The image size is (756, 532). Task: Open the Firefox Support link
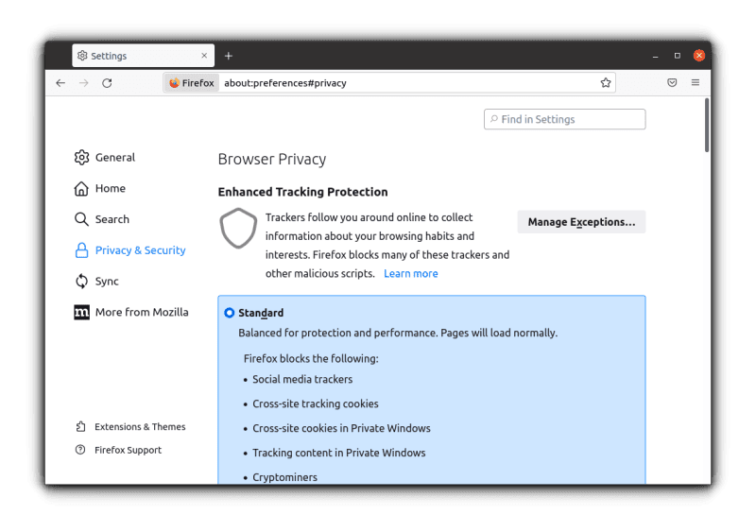[x=128, y=451]
